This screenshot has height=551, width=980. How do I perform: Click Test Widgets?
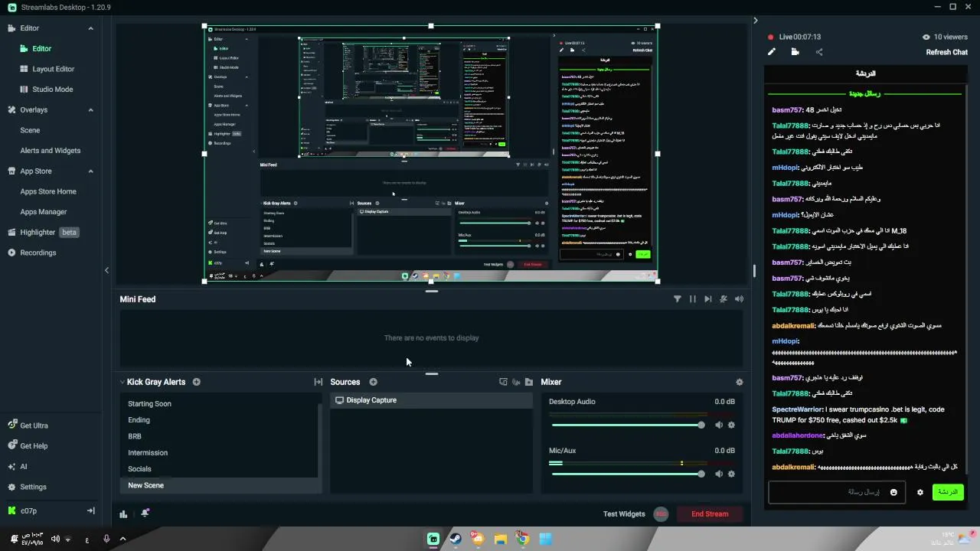tap(624, 514)
